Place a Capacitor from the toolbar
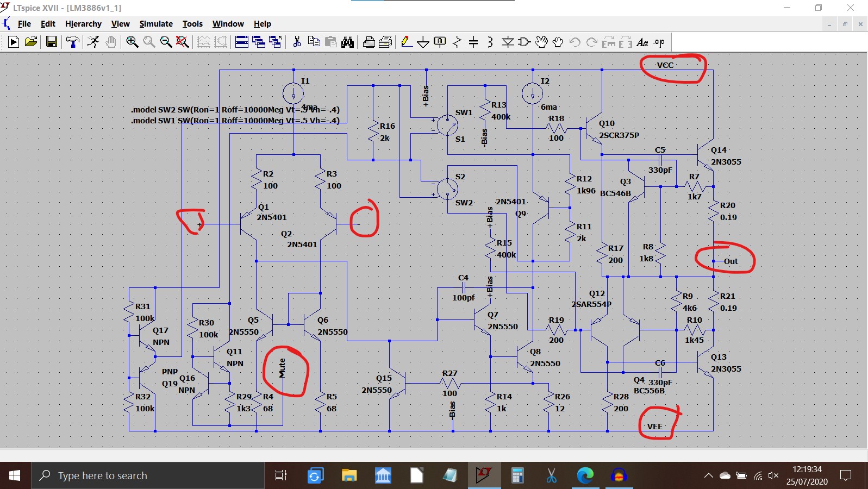Viewport: 868px width, 489px height. click(473, 42)
